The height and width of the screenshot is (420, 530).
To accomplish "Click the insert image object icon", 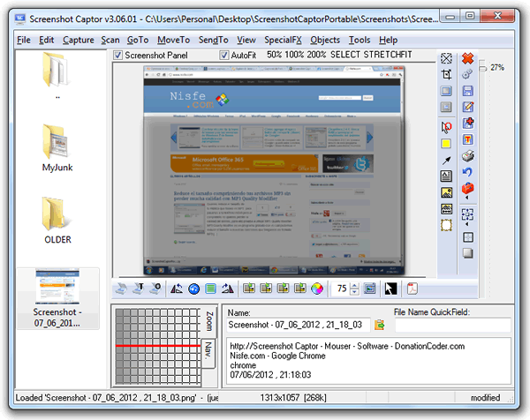I will coord(446,192).
